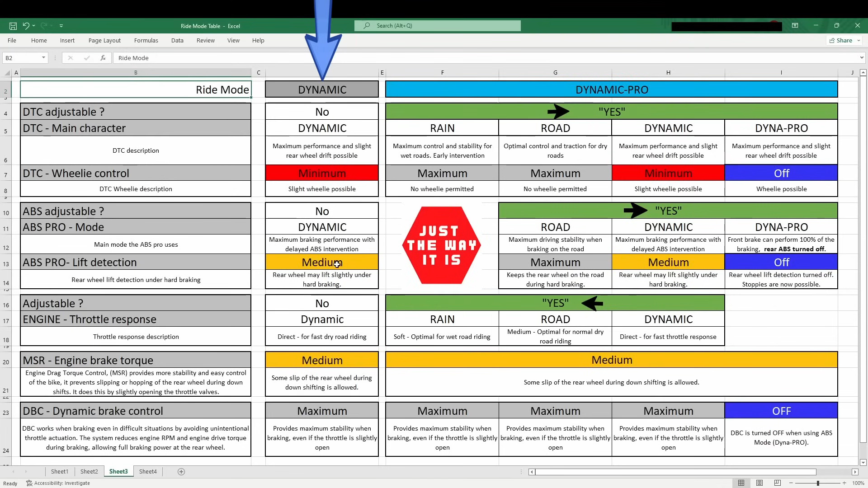Click the Save icon in title bar

13,26
